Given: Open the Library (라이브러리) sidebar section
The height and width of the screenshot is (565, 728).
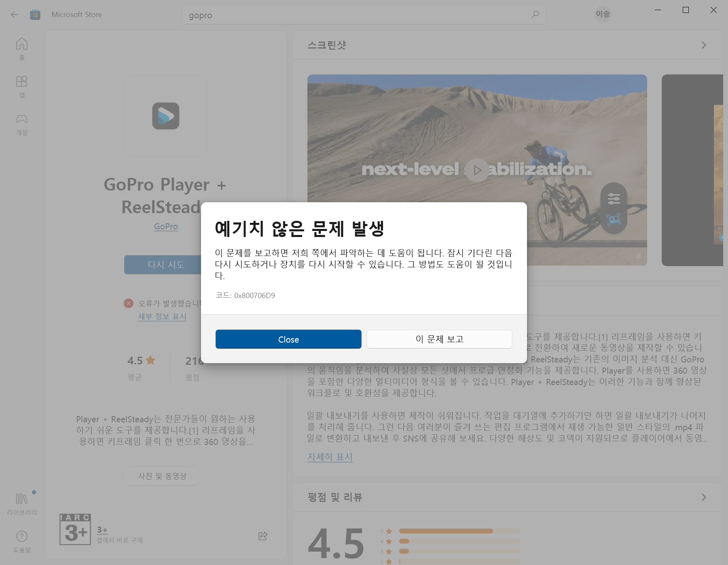Looking at the screenshot, I should coord(22,504).
